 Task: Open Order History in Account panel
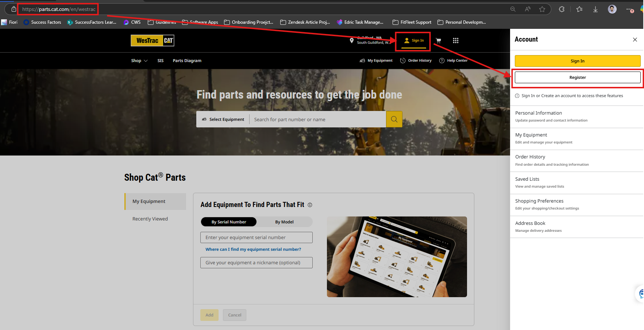576,161
